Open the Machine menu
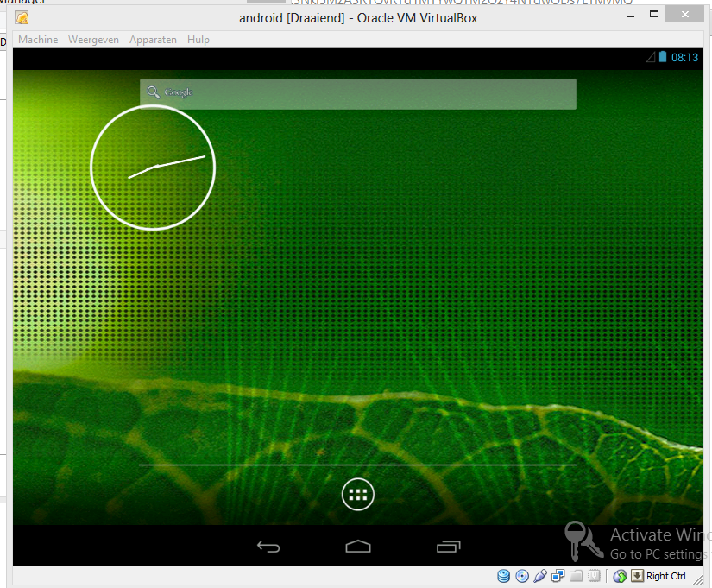The image size is (712, 588). pos(38,40)
